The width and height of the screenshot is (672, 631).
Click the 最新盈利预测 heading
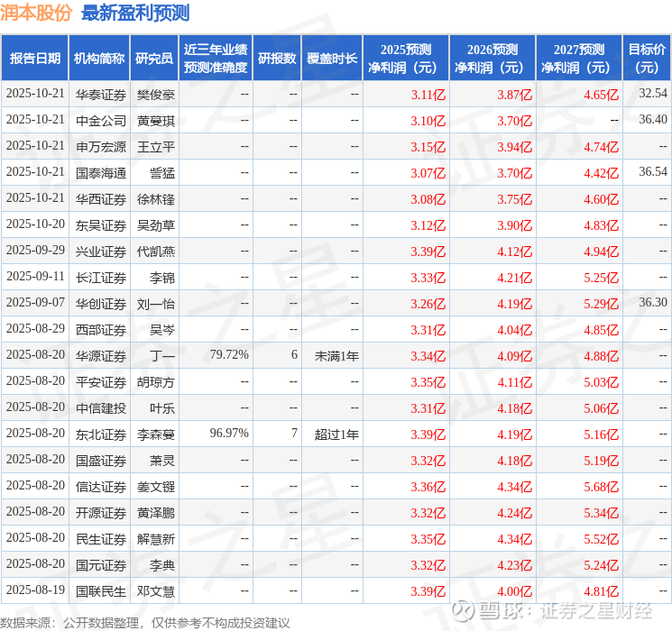pyautogui.click(x=135, y=13)
